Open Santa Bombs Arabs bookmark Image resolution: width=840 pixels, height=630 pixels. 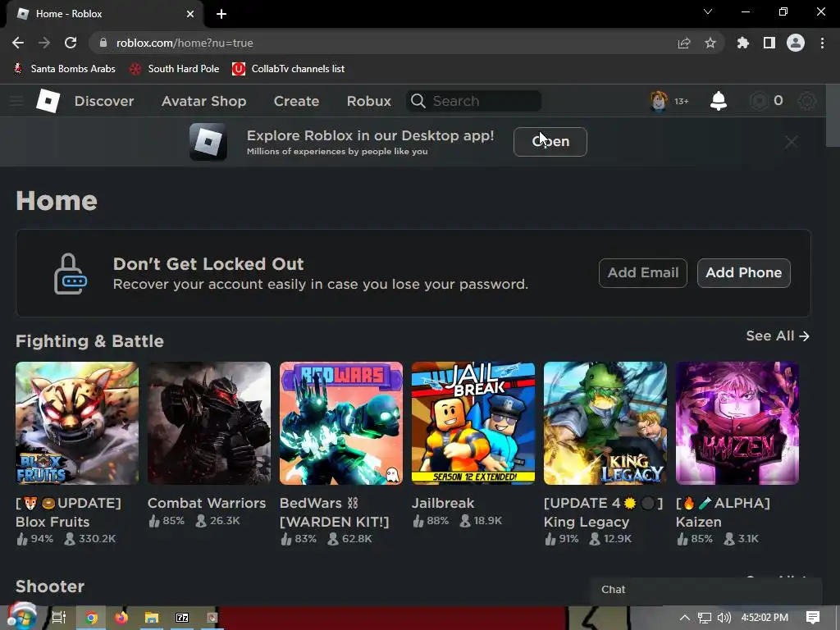tap(64, 69)
